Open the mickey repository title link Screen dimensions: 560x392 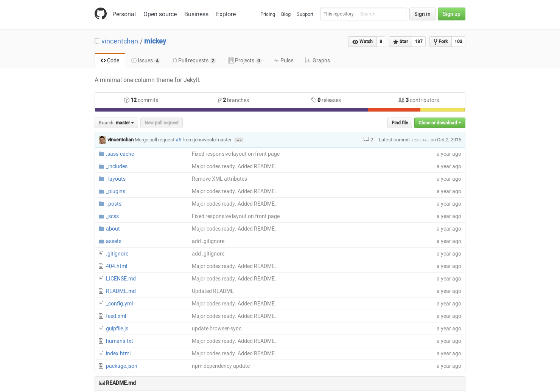click(x=155, y=41)
